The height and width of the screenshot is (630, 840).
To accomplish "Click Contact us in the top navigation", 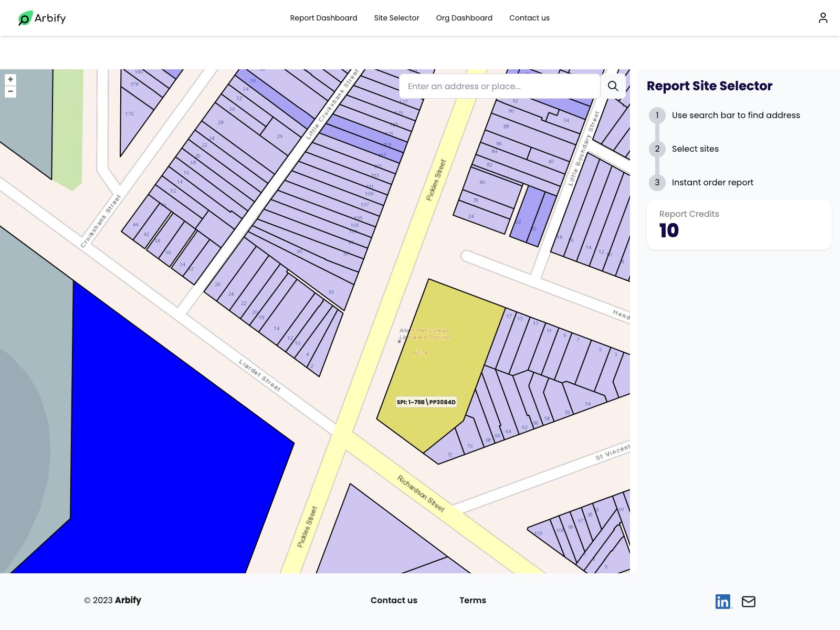I will pos(529,17).
